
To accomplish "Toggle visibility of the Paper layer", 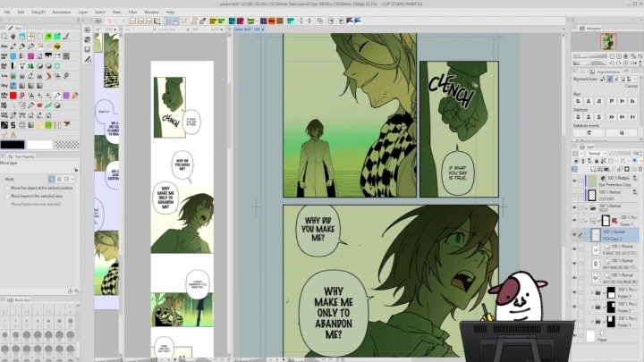I will [x=574, y=336].
